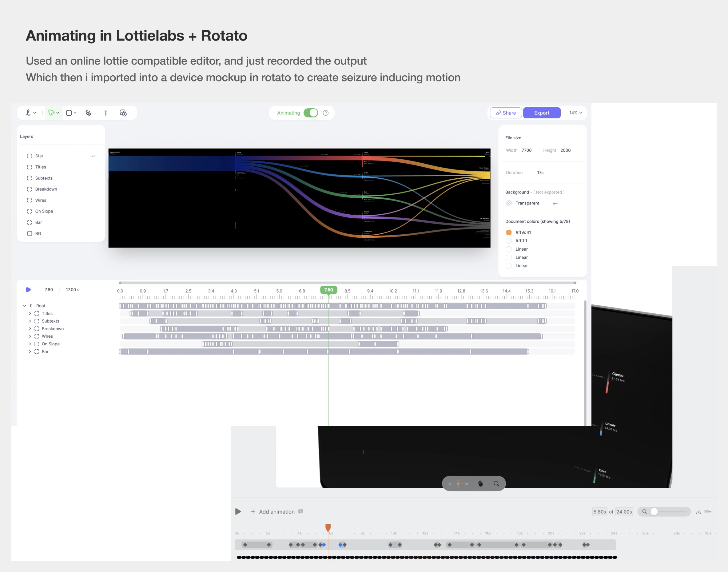Click the 7.80 current time value
Image resolution: width=728 pixels, height=572 pixels.
pyautogui.click(x=49, y=290)
